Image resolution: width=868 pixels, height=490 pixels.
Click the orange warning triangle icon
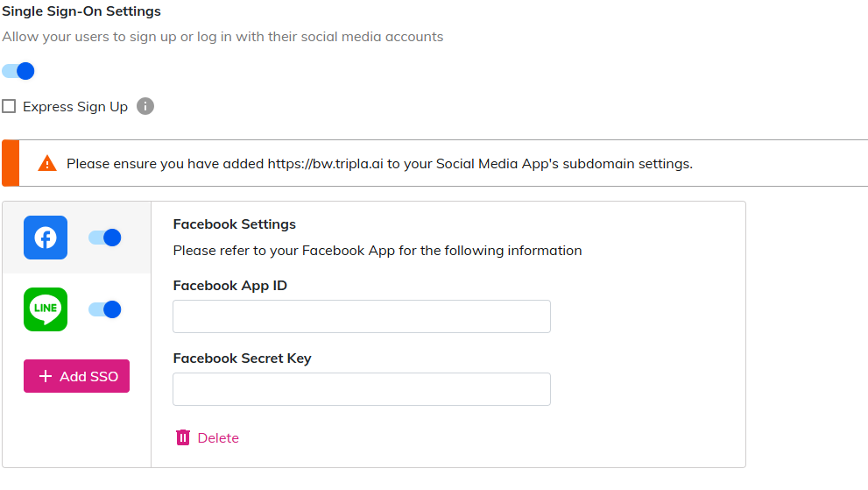47,164
